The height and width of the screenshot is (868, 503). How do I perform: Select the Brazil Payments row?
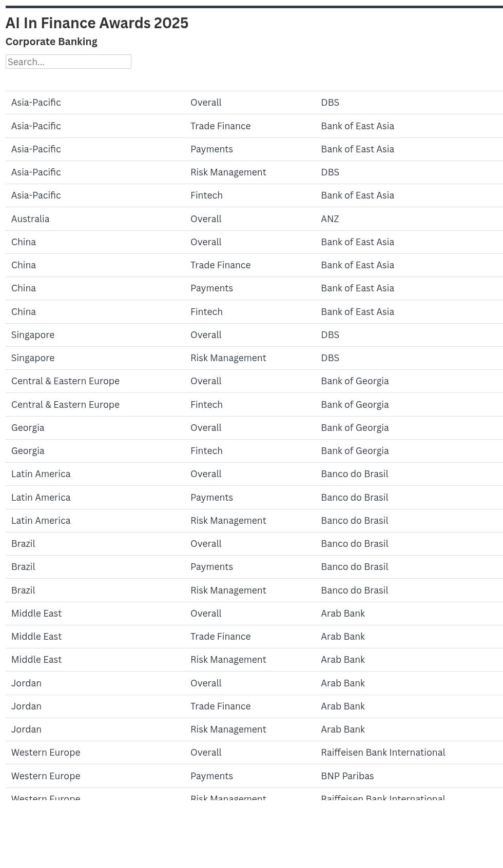(x=212, y=566)
